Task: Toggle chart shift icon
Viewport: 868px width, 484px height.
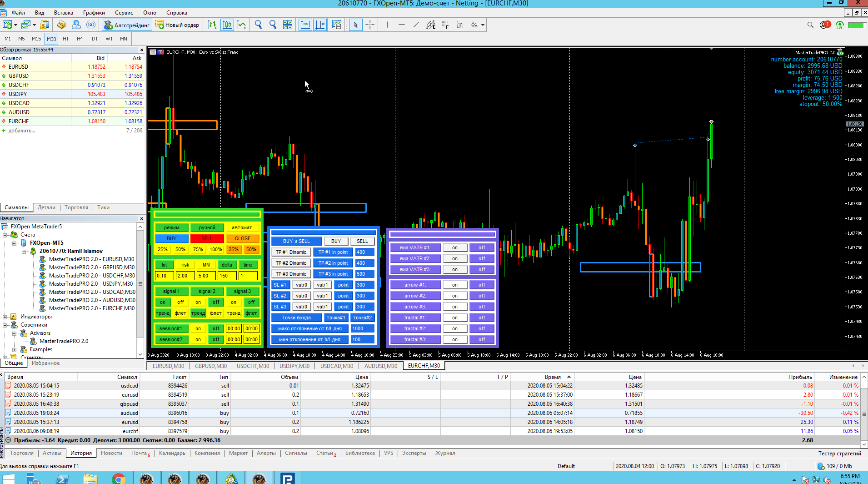Action: 320,25
